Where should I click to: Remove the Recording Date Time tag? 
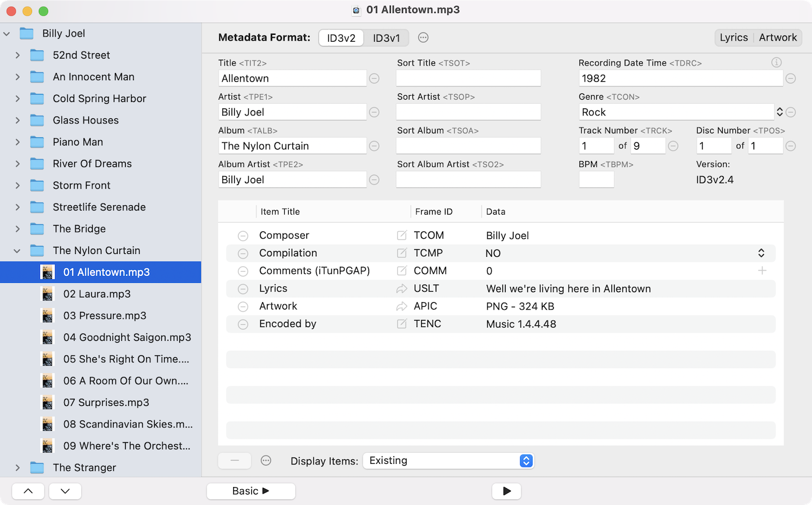(x=791, y=78)
